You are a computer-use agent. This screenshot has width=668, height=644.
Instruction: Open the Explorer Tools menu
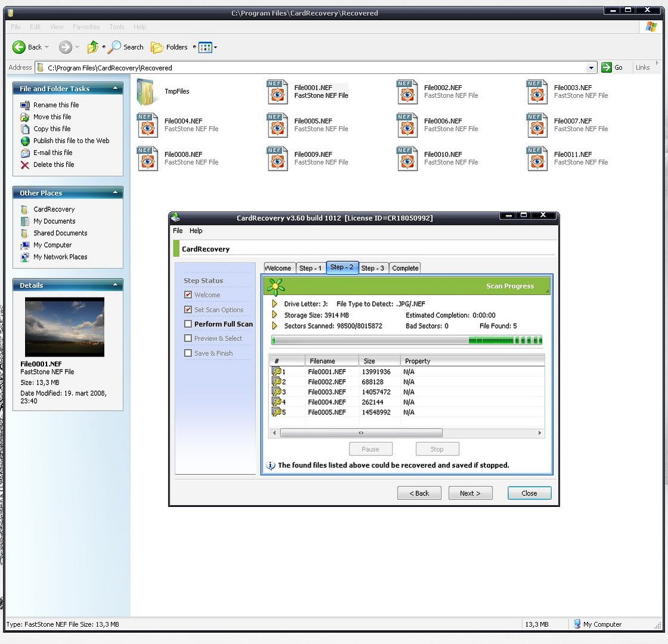pyautogui.click(x=117, y=27)
